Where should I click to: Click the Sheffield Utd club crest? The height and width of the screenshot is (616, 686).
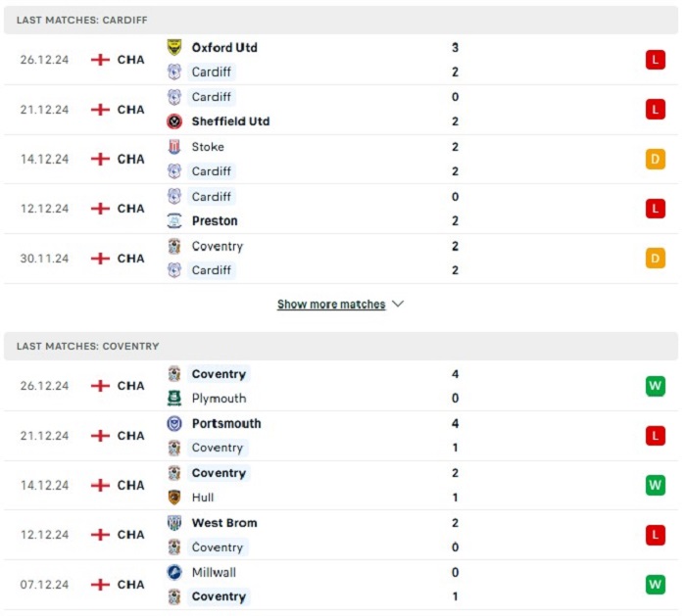click(x=174, y=121)
